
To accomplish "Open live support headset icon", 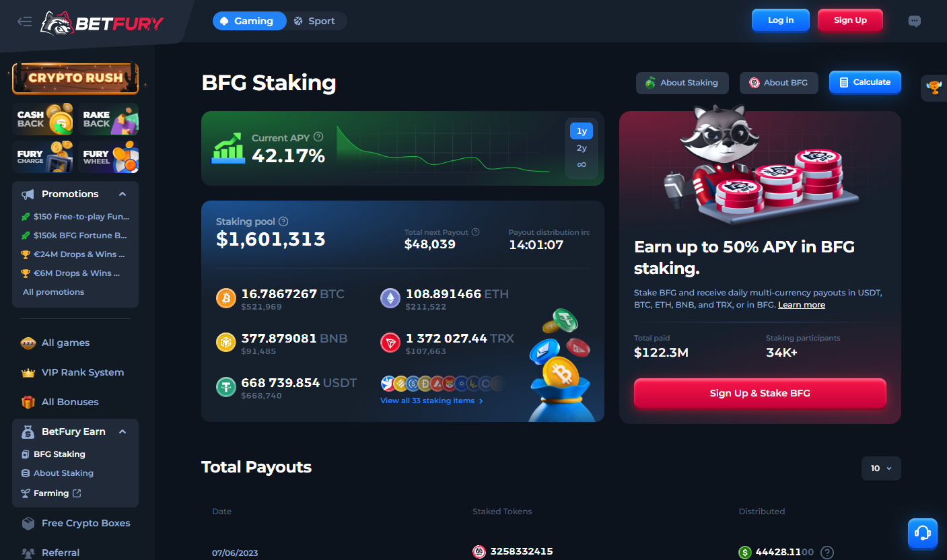I will click(x=923, y=533).
